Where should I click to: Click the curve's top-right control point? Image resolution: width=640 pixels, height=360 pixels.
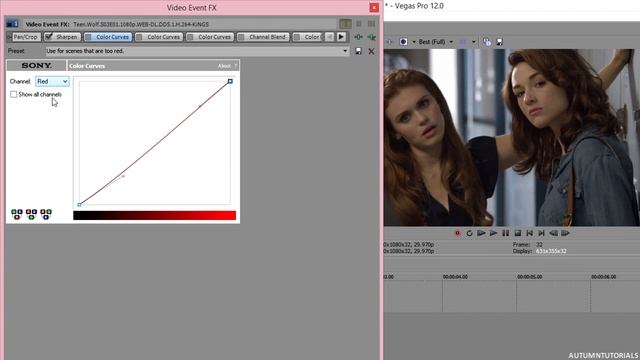click(x=230, y=81)
